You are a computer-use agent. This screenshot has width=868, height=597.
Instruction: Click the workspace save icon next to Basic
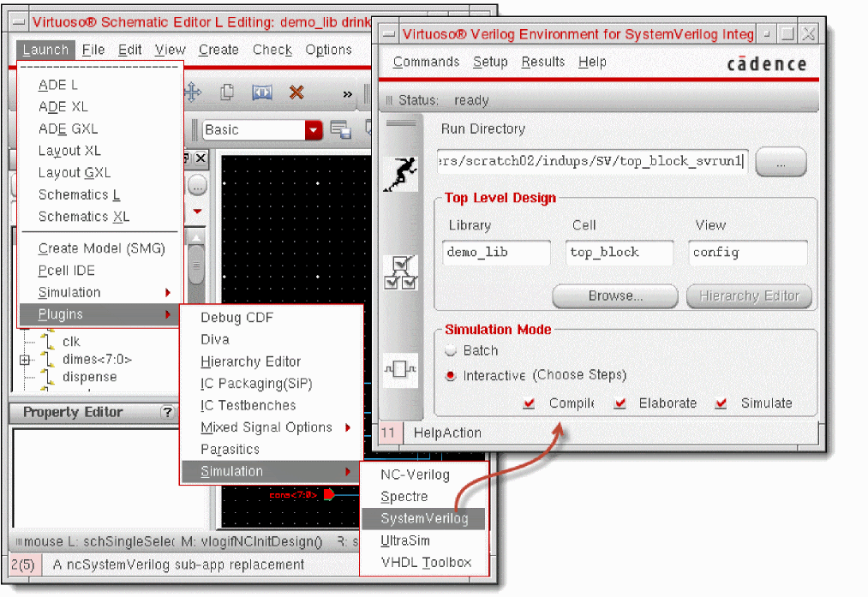tap(341, 130)
